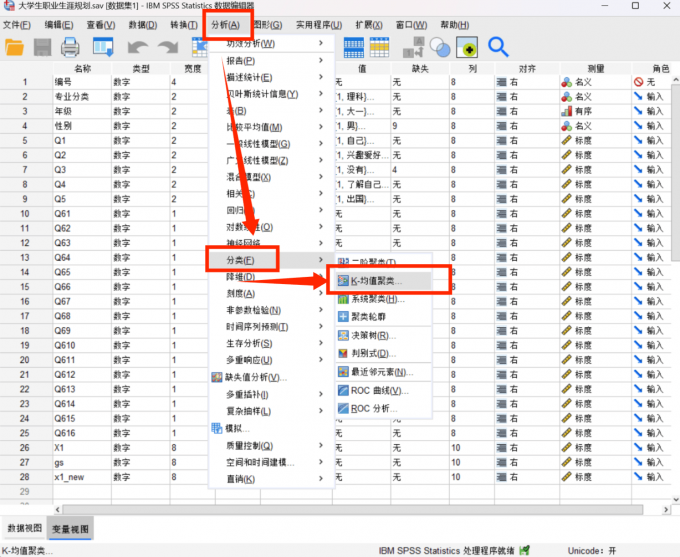This screenshot has width=680, height=557.
Task: Open the 转换(T) menu
Action: coord(184,25)
